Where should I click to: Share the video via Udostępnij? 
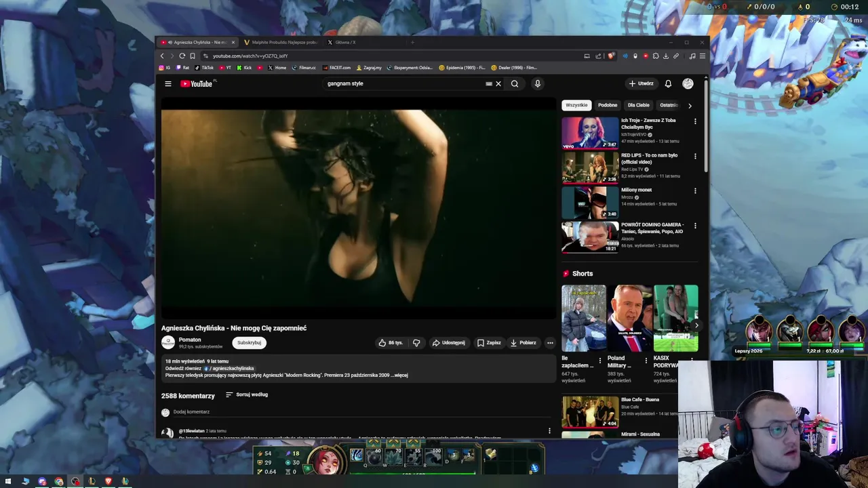[448, 343]
